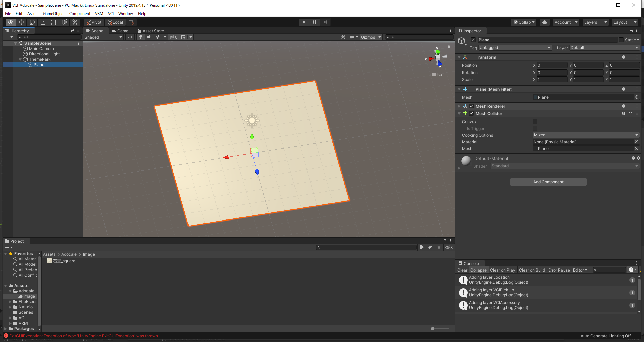The image size is (644, 342).
Task: Click the Position X input field
Action: pyautogui.click(x=551, y=65)
